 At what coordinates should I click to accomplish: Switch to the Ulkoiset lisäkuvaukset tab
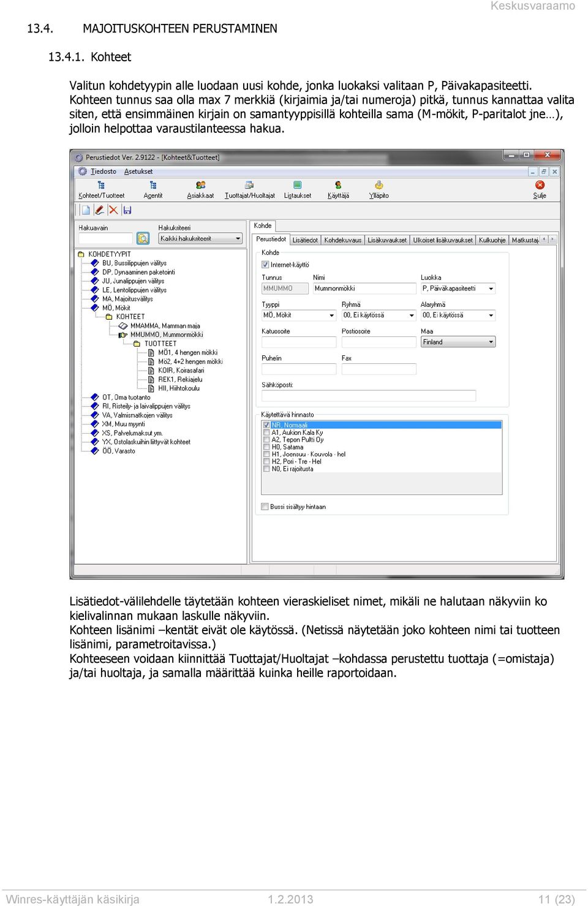click(443, 240)
